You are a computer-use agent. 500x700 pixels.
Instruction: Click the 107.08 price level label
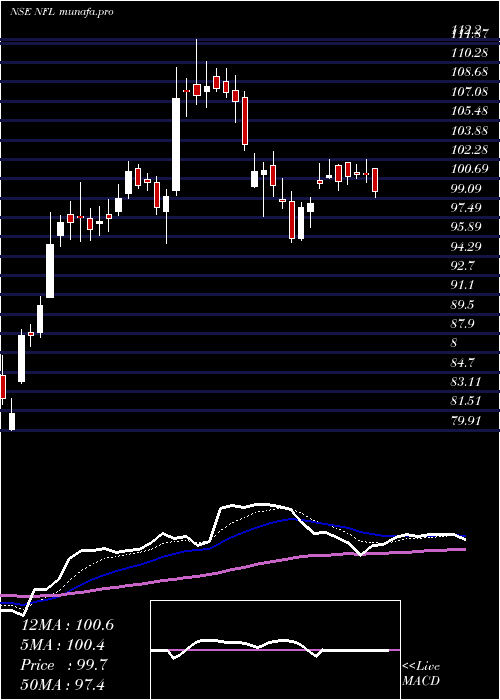click(x=469, y=92)
